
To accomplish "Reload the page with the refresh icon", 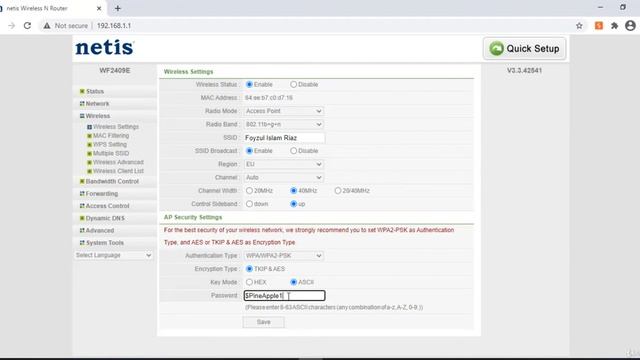I will [x=27, y=26].
